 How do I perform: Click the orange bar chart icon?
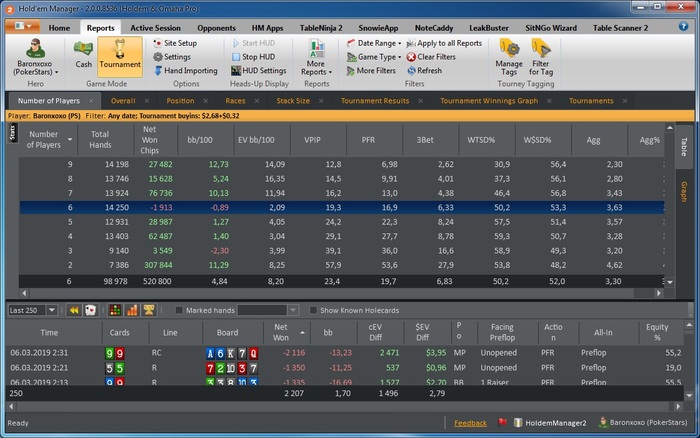(x=132, y=310)
